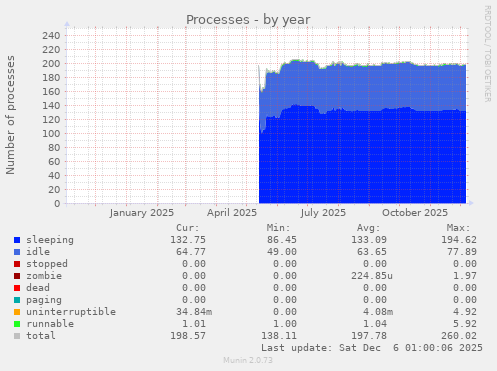497x371 pixels.
Task: Click the stopped legend color swatch
Action: [x=17, y=264]
